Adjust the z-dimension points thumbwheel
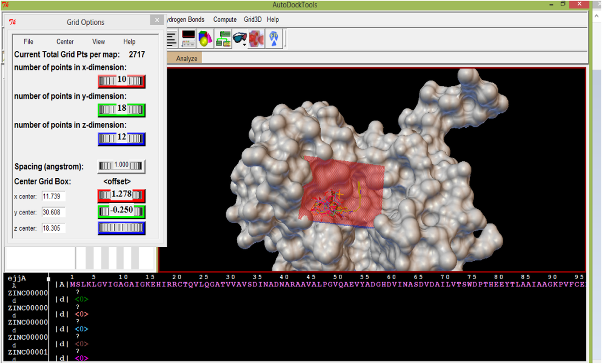This screenshot has height=364, width=602. click(x=122, y=139)
